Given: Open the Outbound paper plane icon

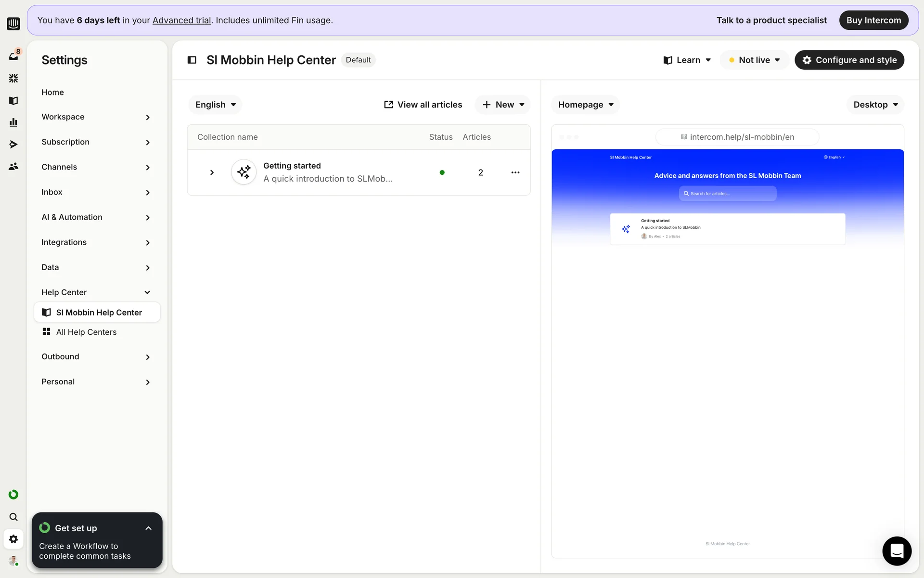Looking at the screenshot, I should (13, 144).
